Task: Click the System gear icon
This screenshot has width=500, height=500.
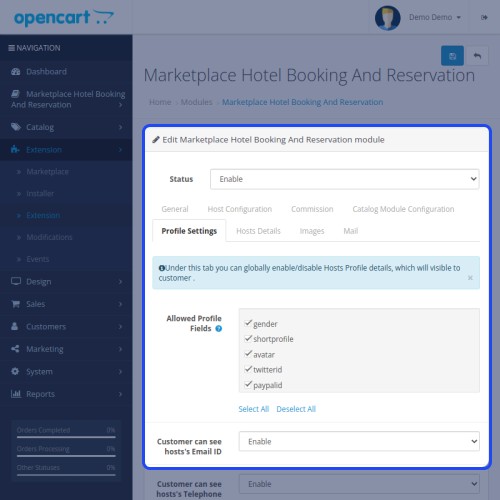Action: click(15, 371)
